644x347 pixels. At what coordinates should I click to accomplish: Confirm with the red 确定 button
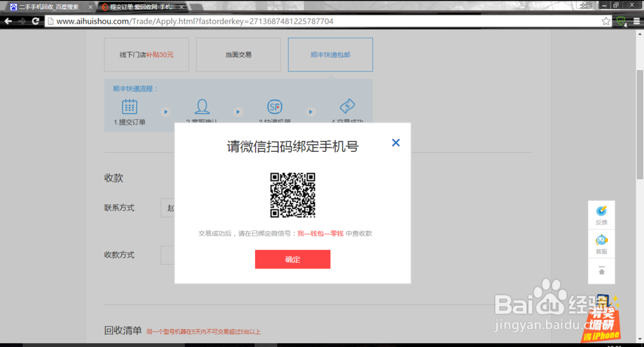click(292, 259)
